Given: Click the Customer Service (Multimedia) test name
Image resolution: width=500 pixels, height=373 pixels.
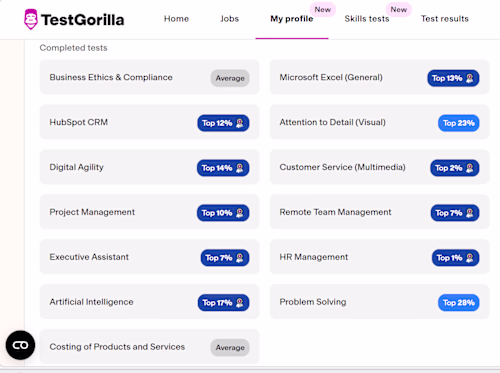Looking at the screenshot, I should point(342,167).
